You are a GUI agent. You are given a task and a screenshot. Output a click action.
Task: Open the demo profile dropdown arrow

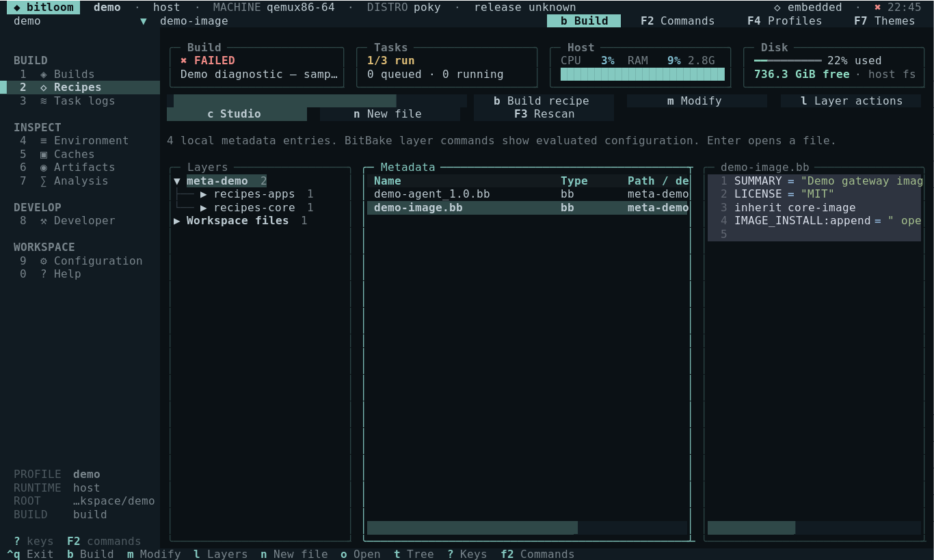coord(144,21)
